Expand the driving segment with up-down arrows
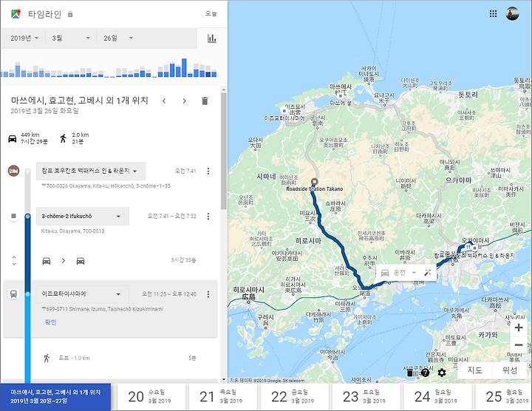The height and width of the screenshot is (411, 532). [14, 261]
